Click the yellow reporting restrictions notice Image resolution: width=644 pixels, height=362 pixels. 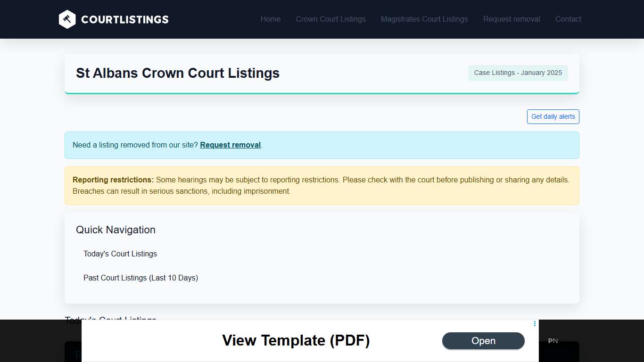point(322,185)
